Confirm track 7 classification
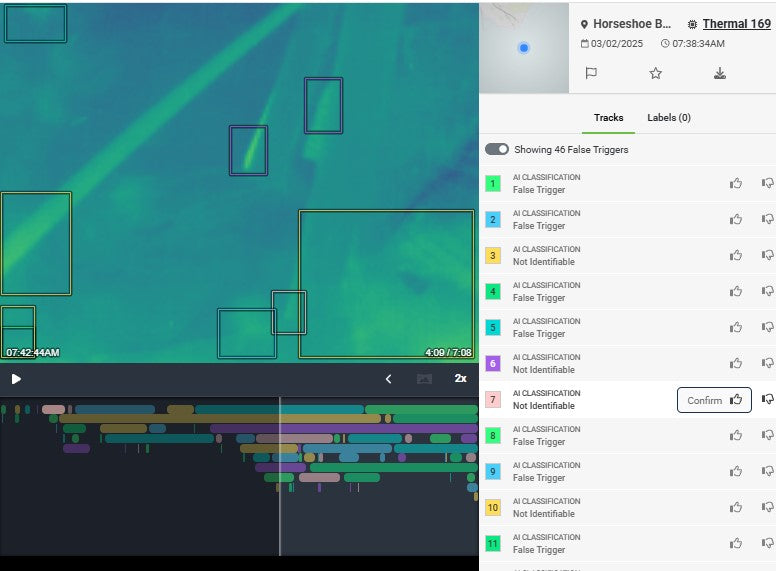Screen dimensions: 776x571 pos(714,400)
